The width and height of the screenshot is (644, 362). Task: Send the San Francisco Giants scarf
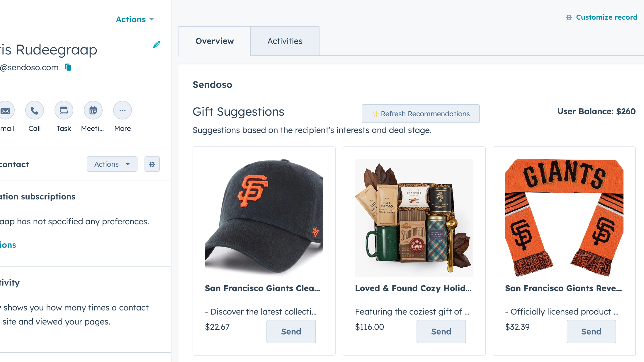[591, 332]
